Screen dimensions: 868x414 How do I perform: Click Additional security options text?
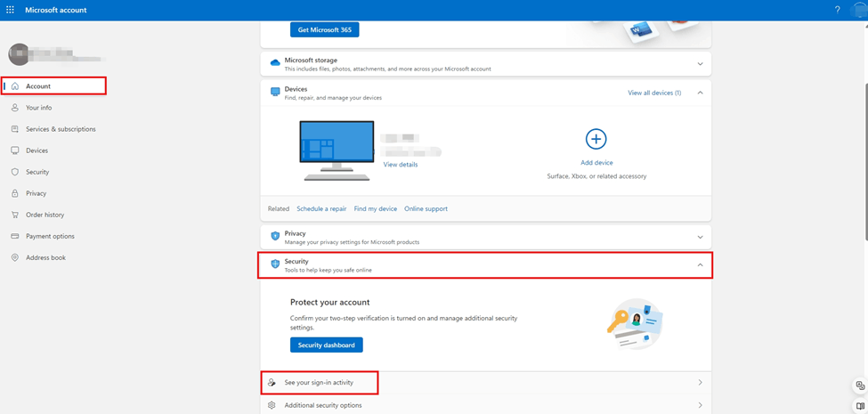pos(323,405)
